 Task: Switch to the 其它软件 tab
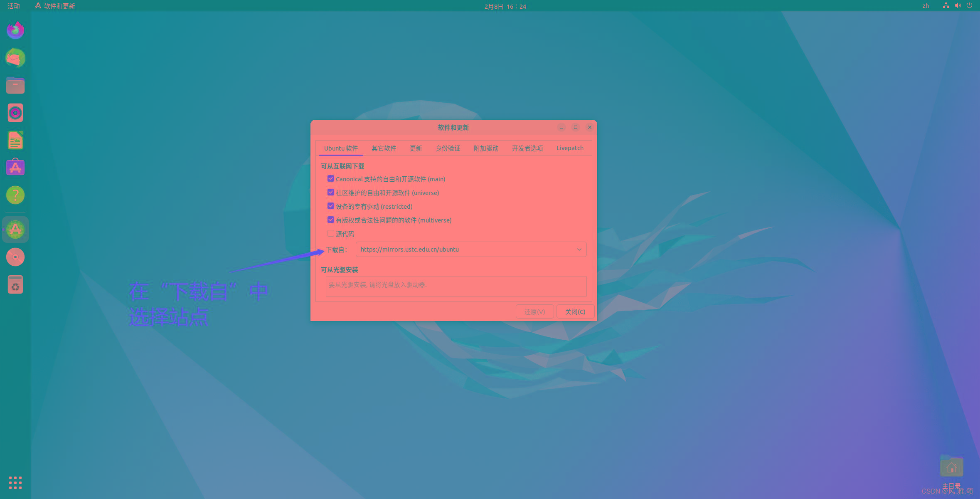[x=384, y=148]
